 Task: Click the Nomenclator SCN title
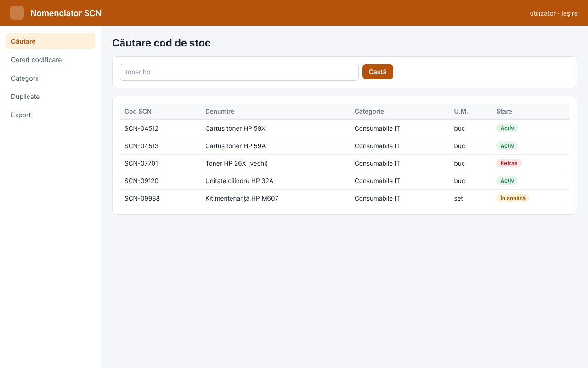[x=66, y=13]
